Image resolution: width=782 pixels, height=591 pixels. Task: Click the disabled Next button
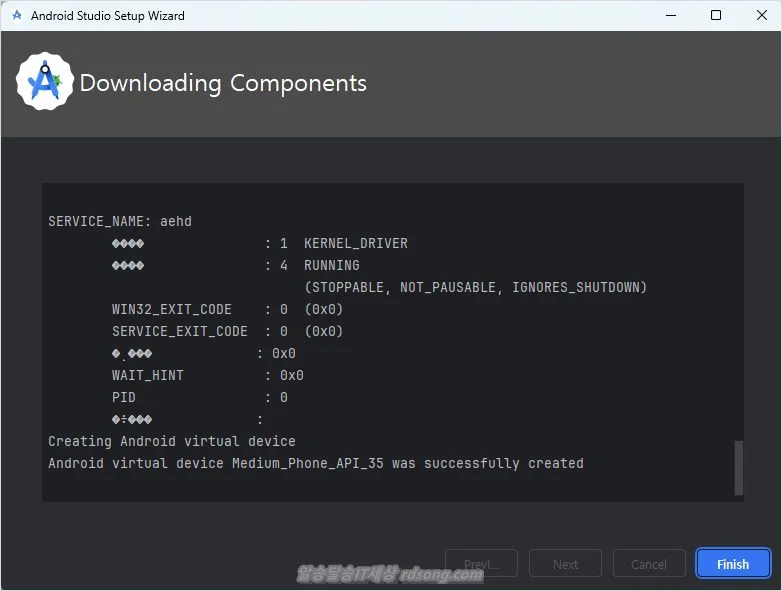click(565, 564)
